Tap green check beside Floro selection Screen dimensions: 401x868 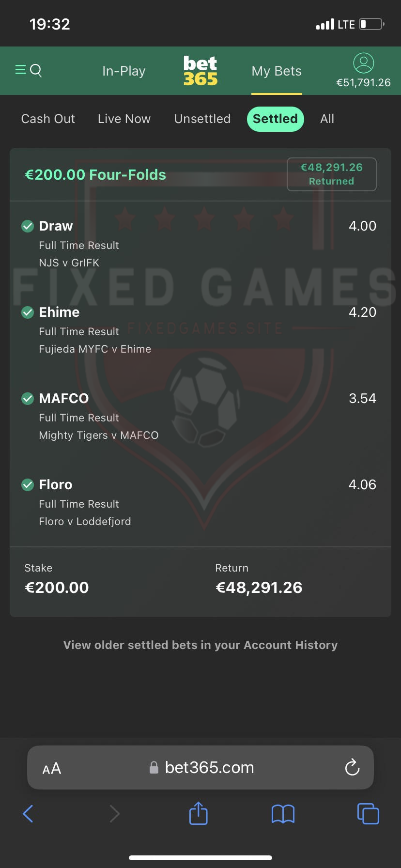coord(28,484)
